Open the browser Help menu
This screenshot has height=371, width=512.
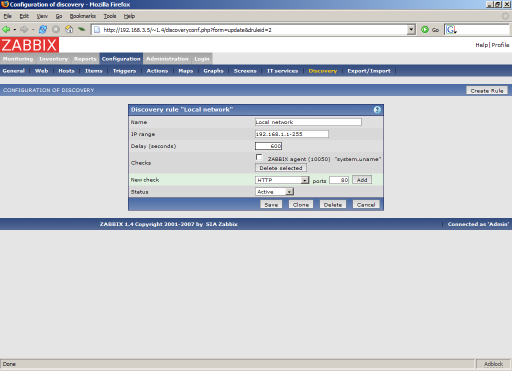pyautogui.click(x=129, y=16)
